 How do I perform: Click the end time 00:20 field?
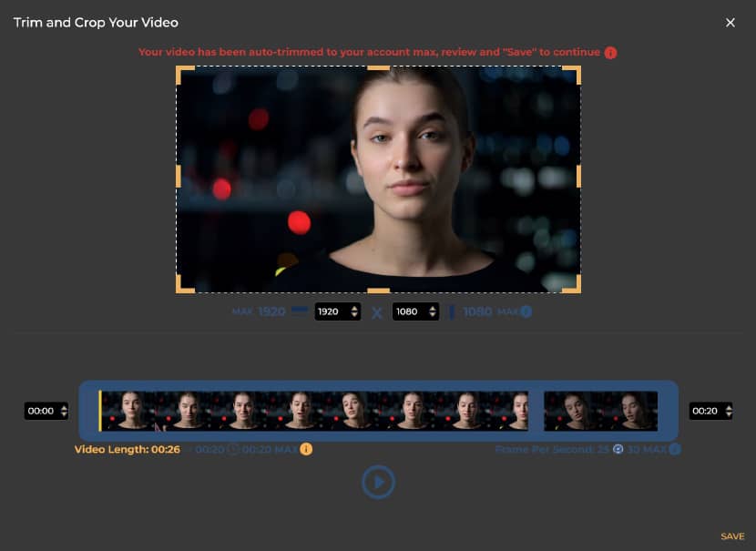coord(710,411)
